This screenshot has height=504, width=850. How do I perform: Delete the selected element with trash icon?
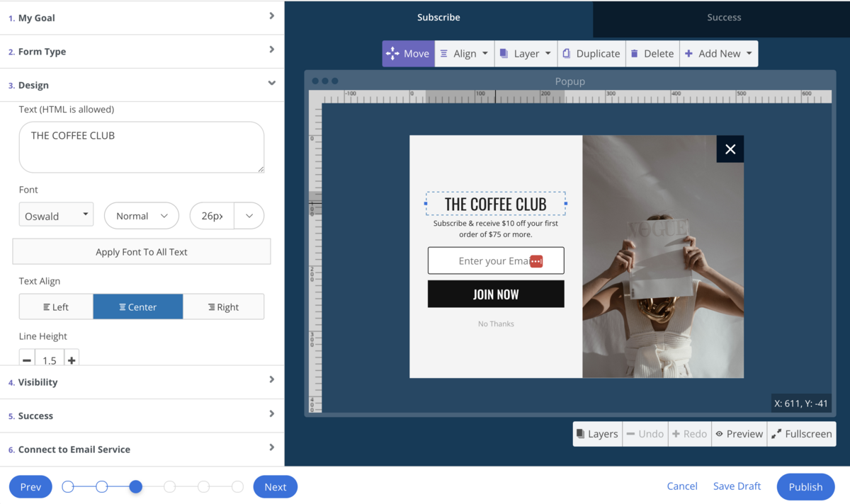[x=652, y=54]
